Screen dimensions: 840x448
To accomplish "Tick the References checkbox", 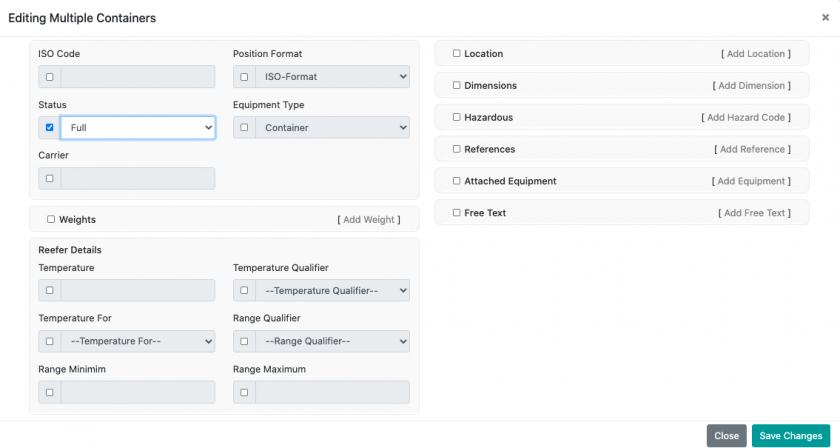I will click(456, 149).
